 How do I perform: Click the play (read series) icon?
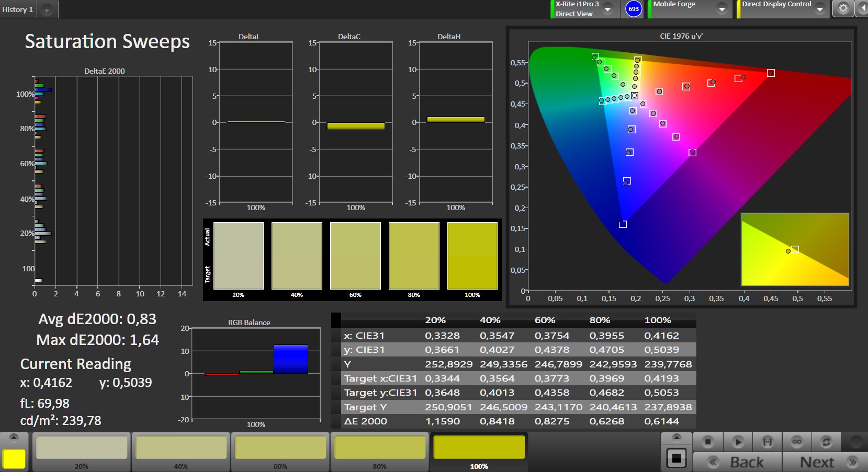click(x=738, y=442)
